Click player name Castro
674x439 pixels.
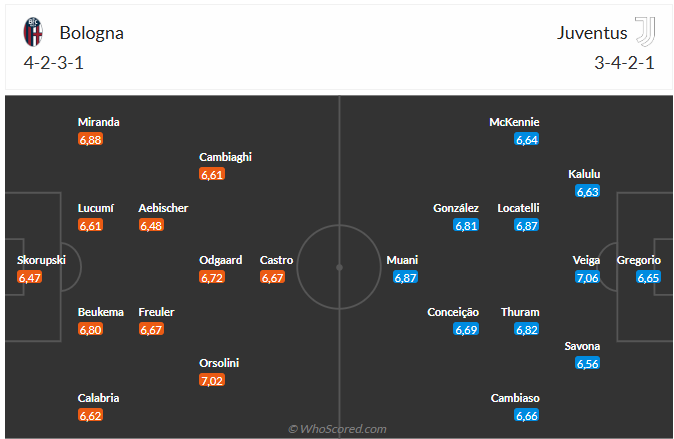point(276,260)
